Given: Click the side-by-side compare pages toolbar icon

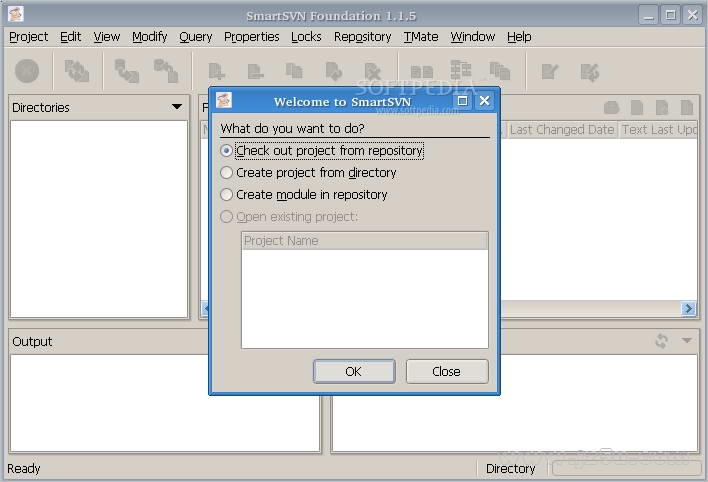Looking at the screenshot, I should coord(422,71).
